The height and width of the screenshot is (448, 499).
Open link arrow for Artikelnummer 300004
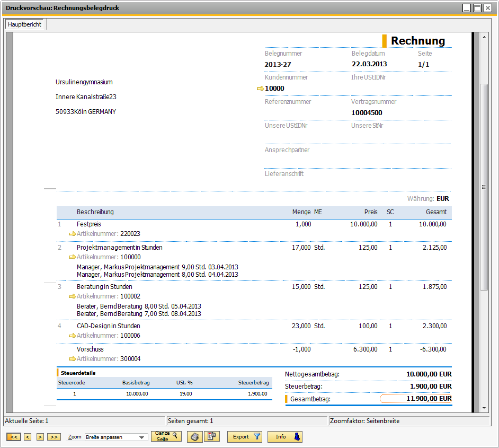(x=72, y=359)
